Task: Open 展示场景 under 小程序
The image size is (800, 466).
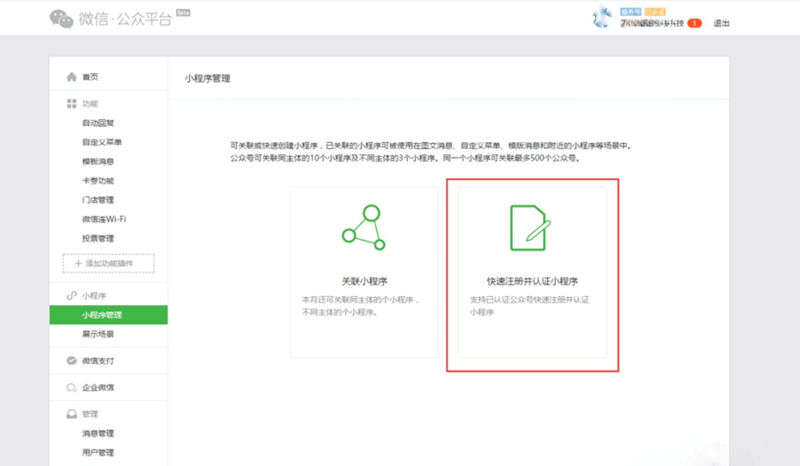Action: [98, 334]
